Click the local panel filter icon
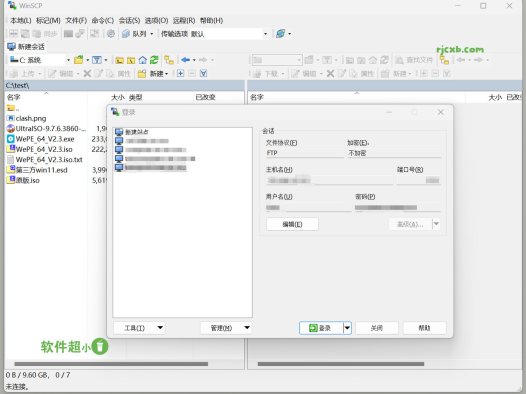The height and width of the screenshot is (394, 526). (x=97, y=60)
